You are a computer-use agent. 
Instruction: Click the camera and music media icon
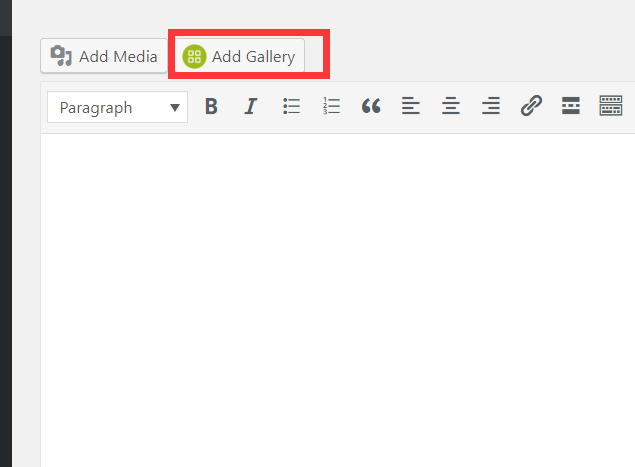click(62, 56)
